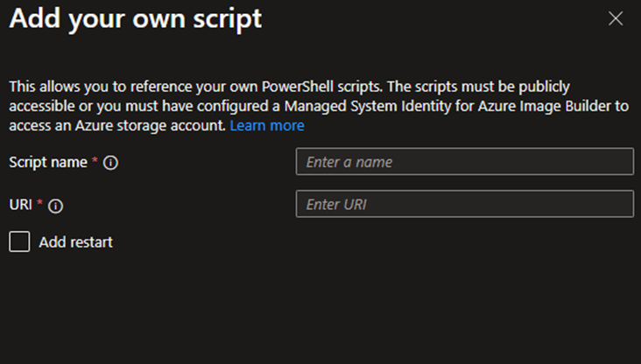Image resolution: width=641 pixels, height=364 pixels.
Task: Open the Learn more link
Action: pyautogui.click(x=267, y=125)
